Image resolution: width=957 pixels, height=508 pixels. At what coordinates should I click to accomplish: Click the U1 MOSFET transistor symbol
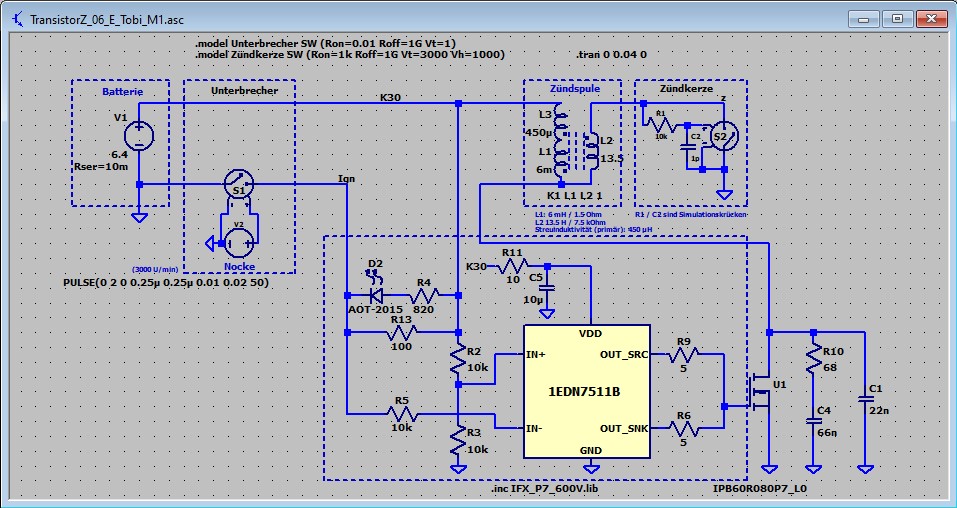click(758, 392)
